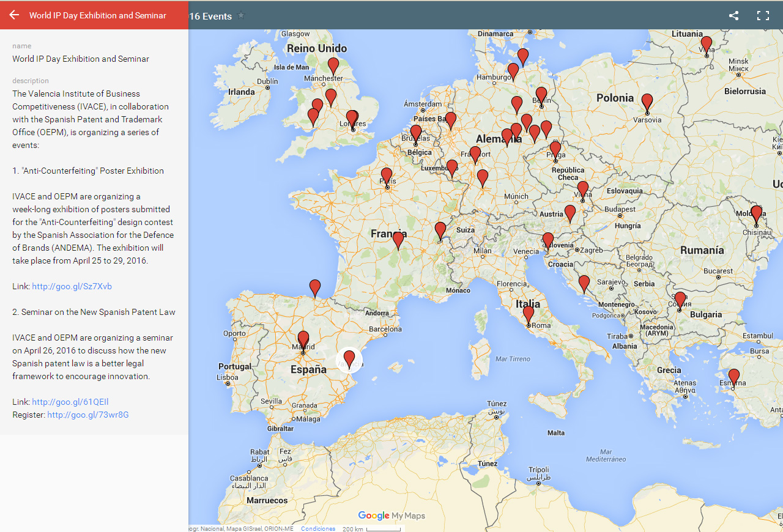The image size is (783, 532).
Task: Select the Paris event marker
Action: tap(387, 177)
